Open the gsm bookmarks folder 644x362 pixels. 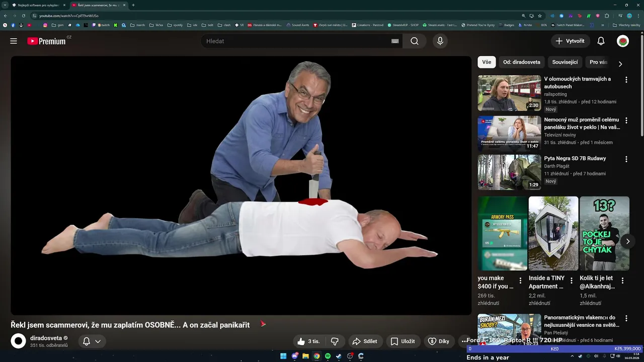point(58,25)
